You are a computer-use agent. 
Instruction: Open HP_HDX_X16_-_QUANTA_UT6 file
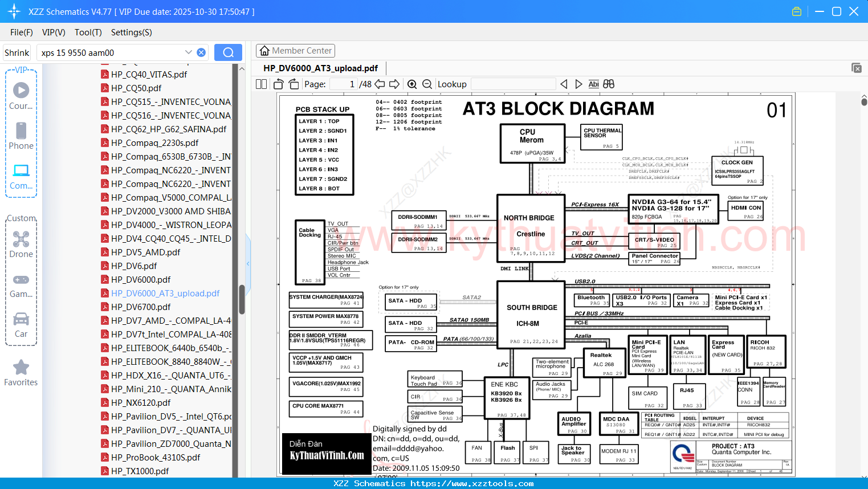coord(166,375)
